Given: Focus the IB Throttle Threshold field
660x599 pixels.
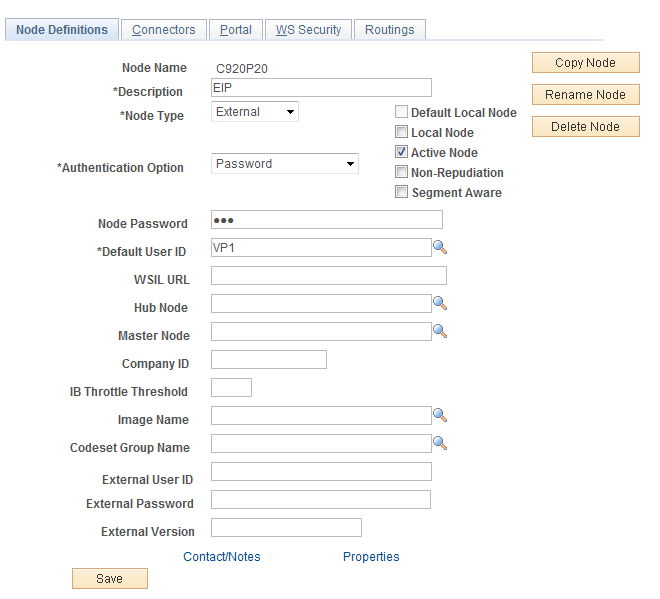Looking at the screenshot, I should 232,387.
